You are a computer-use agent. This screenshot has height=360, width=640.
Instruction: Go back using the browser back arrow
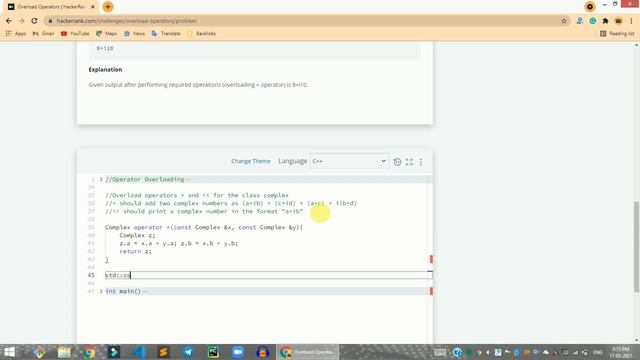pos(9,21)
